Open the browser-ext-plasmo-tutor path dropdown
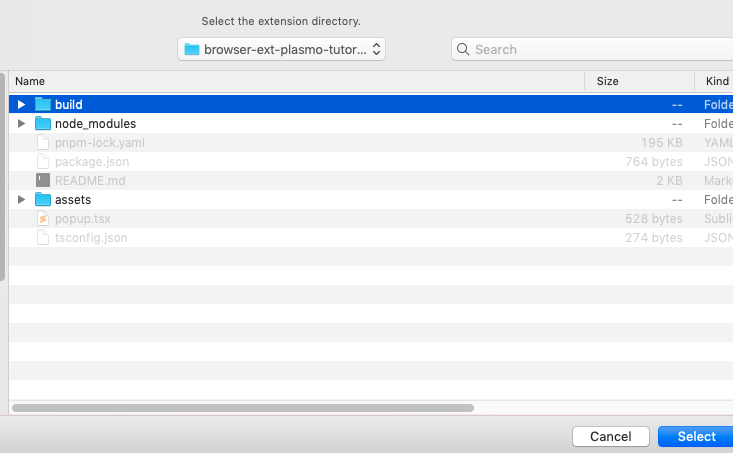This screenshot has height=453, width=733. click(281, 49)
